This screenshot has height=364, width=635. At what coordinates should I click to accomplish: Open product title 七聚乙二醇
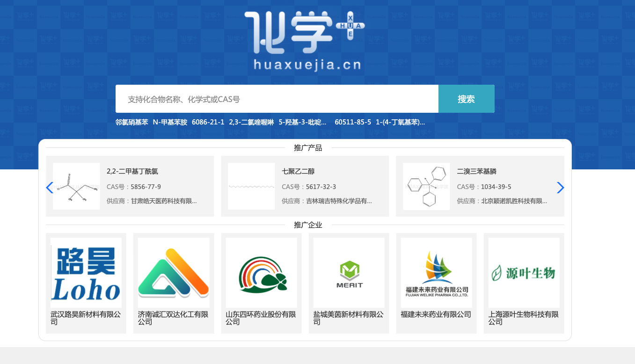click(298, 171)
